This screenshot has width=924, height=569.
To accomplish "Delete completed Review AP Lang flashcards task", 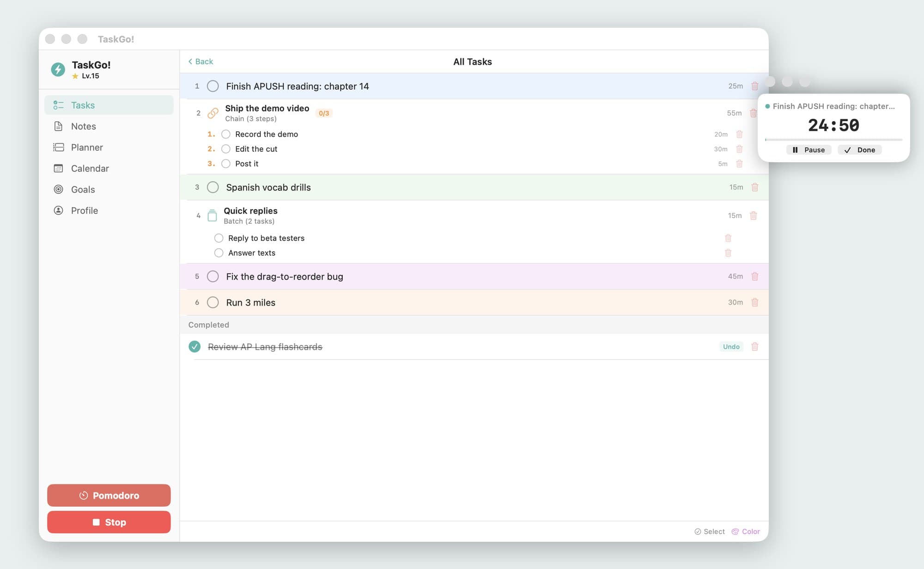I will [754, 347].
